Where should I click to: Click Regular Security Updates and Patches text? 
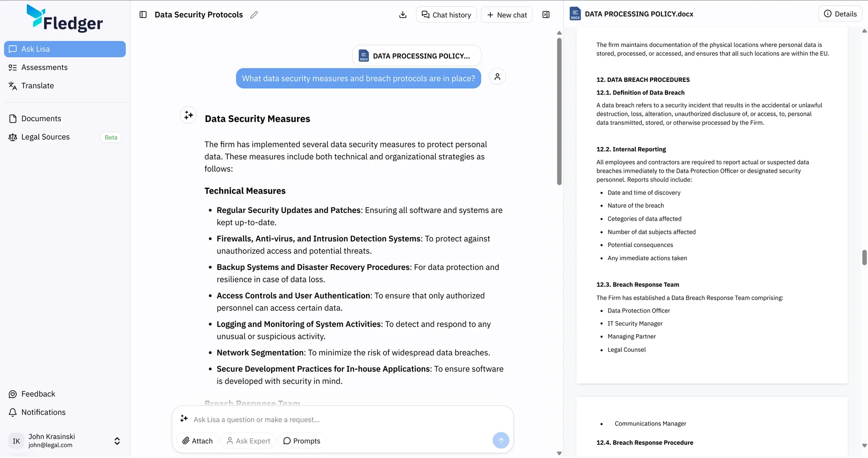coord(288,210)
